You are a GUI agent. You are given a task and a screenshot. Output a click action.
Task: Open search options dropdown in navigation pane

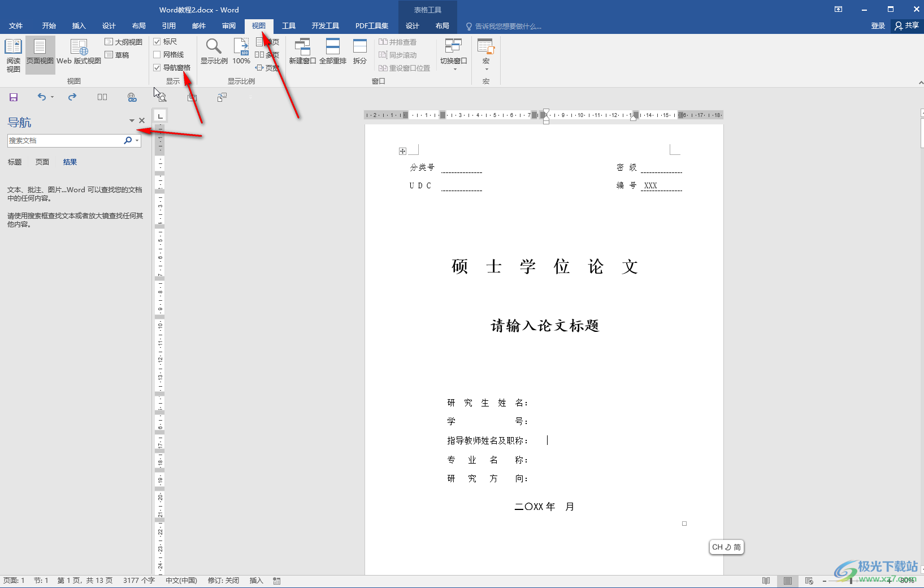click(x=137, y=141)
